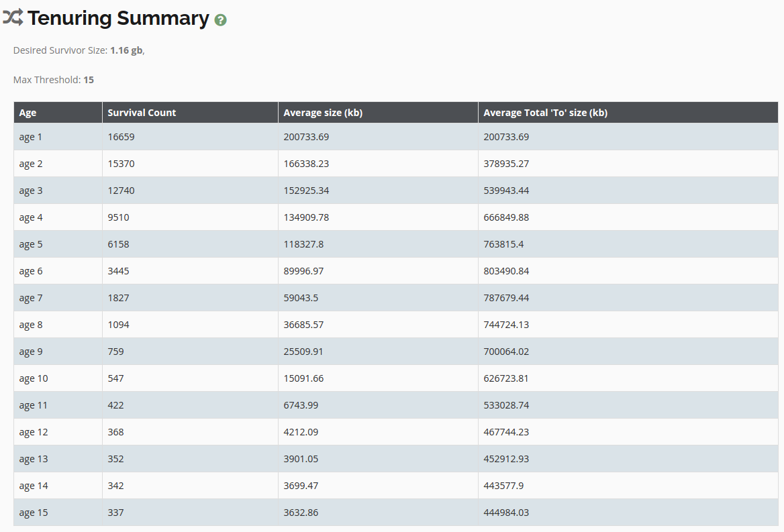The width and height of the screenshot is (784, 532).
Task: Click the Average size (kb) column header
Action: [x=378, y=113]
